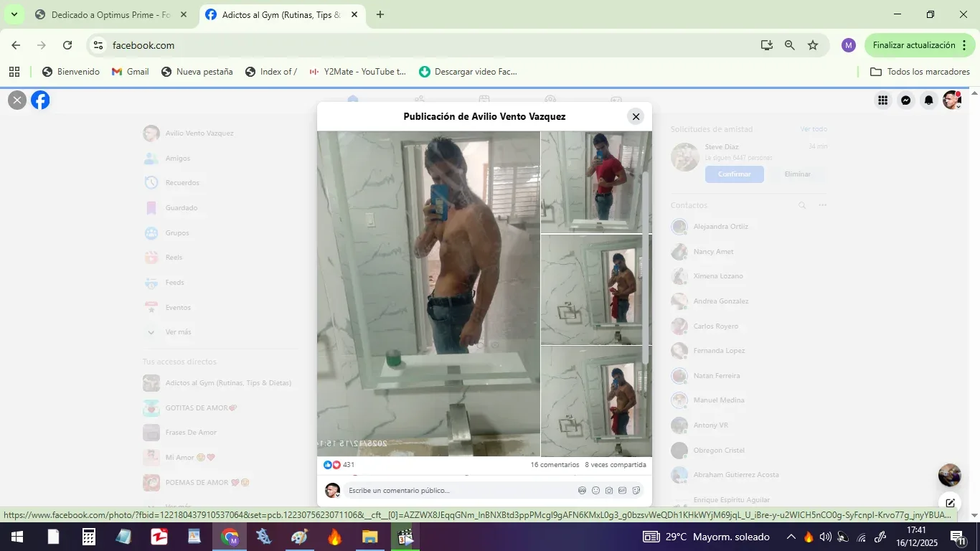Image resolution: width=980 pixels, height=551 pixels.
Task: Open tab search dropdown arrow
Action: [x=14, y=14]
